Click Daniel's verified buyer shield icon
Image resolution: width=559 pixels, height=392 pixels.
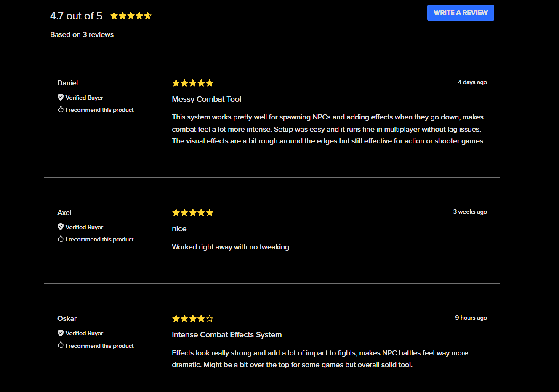[x=61, y=97]
